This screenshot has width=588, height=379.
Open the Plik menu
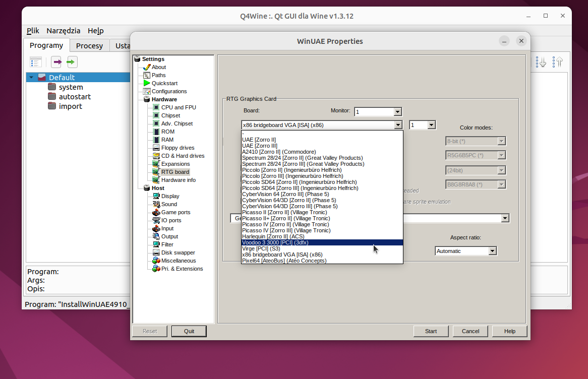(33, 31)
